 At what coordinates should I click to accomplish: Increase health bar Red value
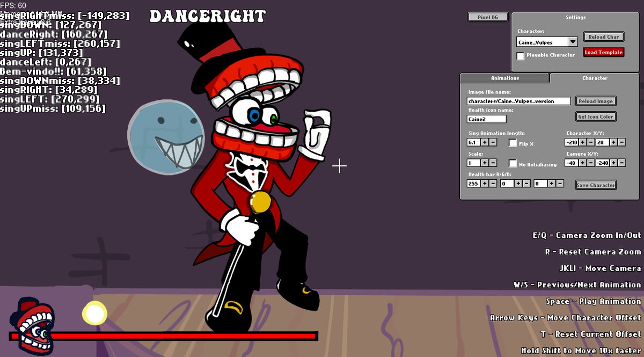pos(485,183)
